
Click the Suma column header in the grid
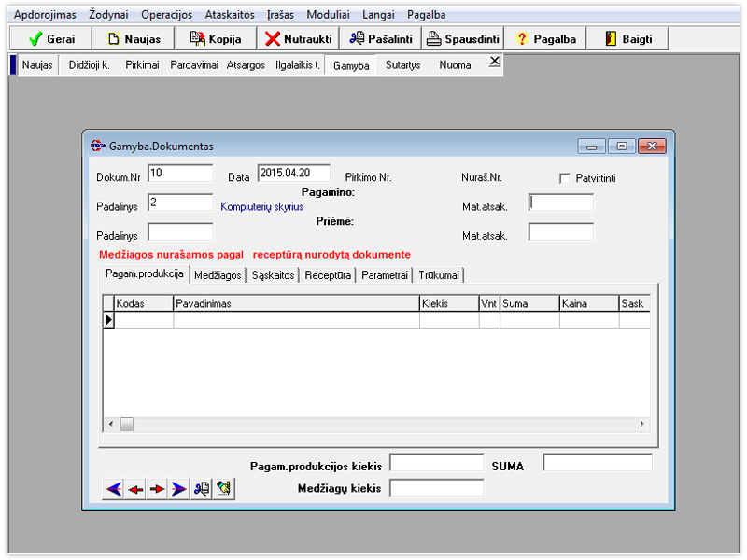[529, 304]
